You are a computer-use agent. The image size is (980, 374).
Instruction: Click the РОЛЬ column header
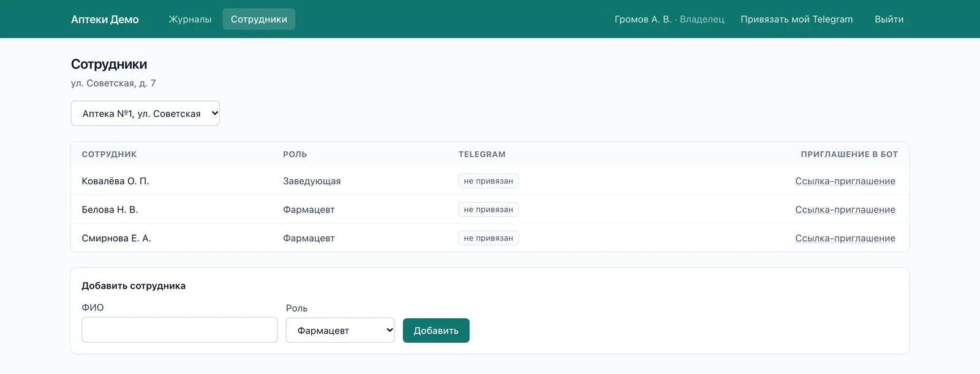point(295,154)
